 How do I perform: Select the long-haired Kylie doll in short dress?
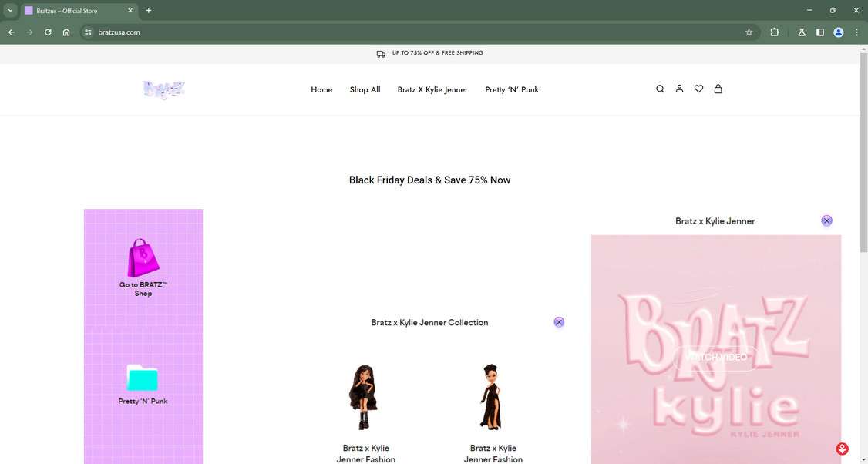(364, 397)
